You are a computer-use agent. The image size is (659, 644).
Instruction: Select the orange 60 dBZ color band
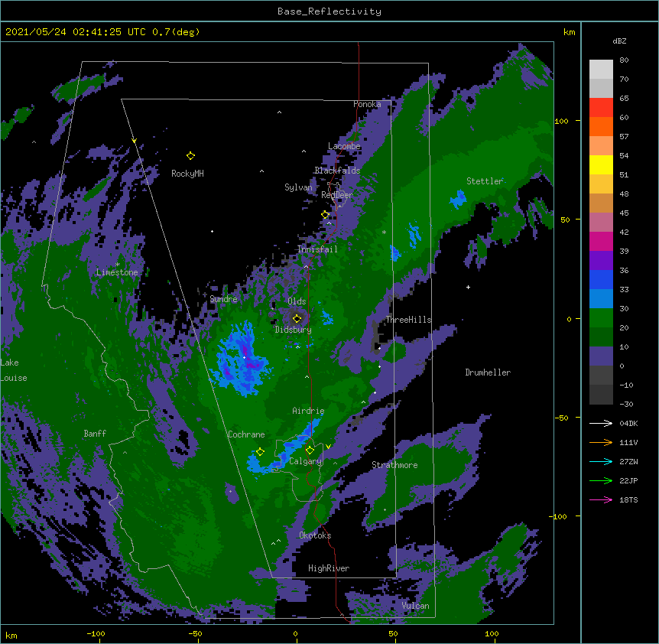click(x=601, y=126)
